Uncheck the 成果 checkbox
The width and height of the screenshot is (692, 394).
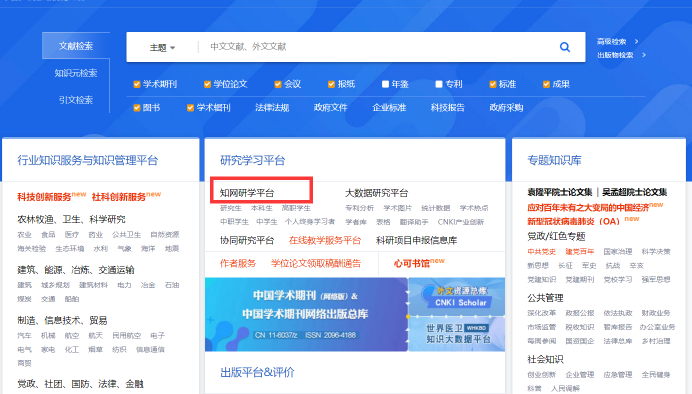[546, 84]
